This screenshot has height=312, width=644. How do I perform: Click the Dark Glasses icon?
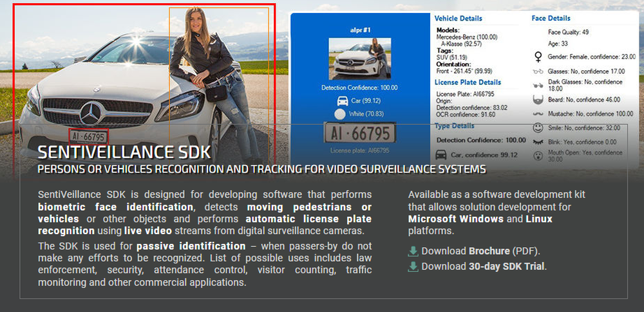coord(538,86)
